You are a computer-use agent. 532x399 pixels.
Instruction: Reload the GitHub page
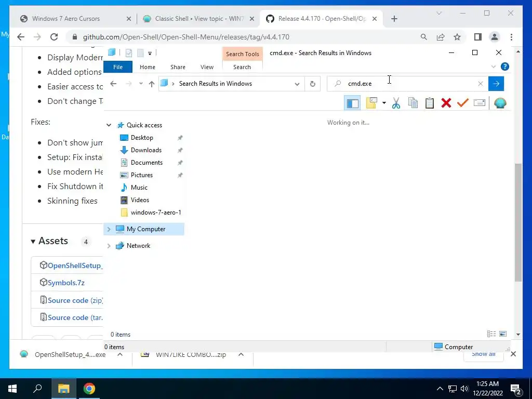(54, 37)
